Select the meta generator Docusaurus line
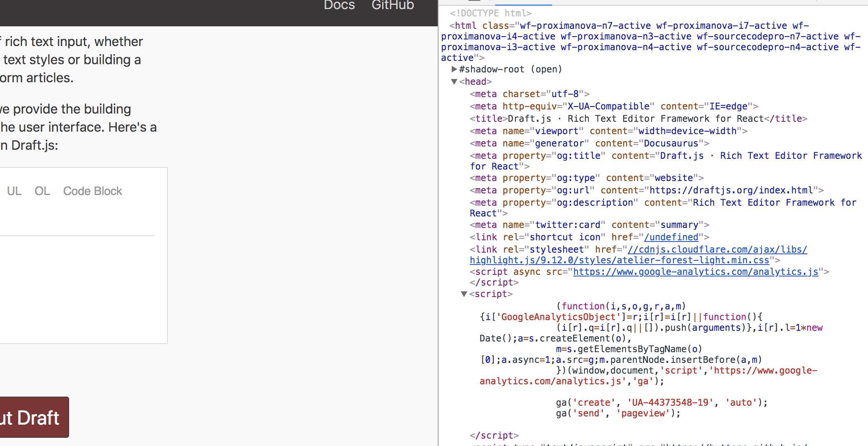The height and width of the screenshot is (446, 868). pos(589,143)
